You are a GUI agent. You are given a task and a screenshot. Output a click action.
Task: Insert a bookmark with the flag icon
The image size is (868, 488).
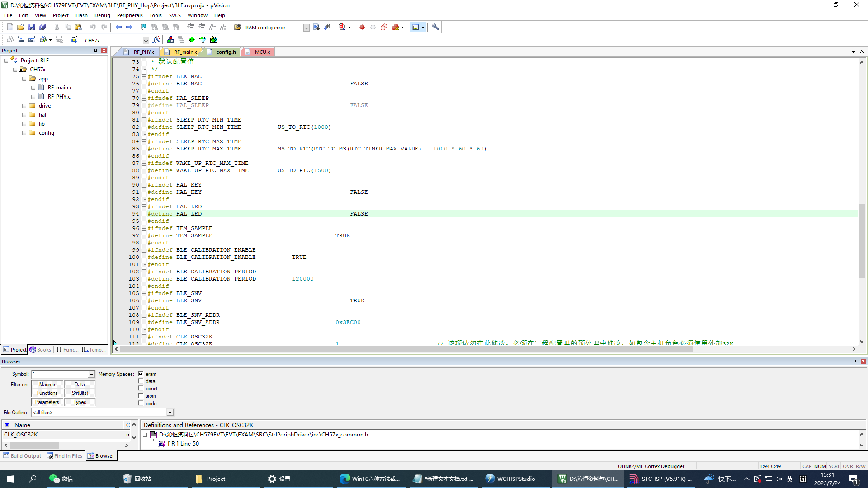click(143, 27)
